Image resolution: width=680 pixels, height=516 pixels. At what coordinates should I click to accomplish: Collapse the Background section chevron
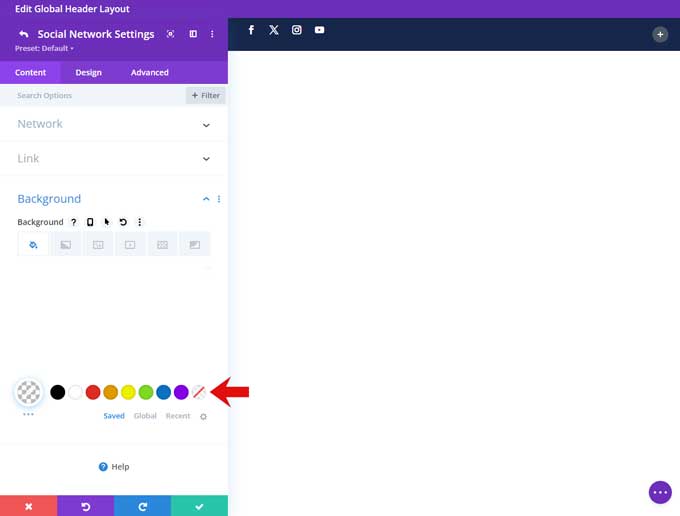click(206, 199)
